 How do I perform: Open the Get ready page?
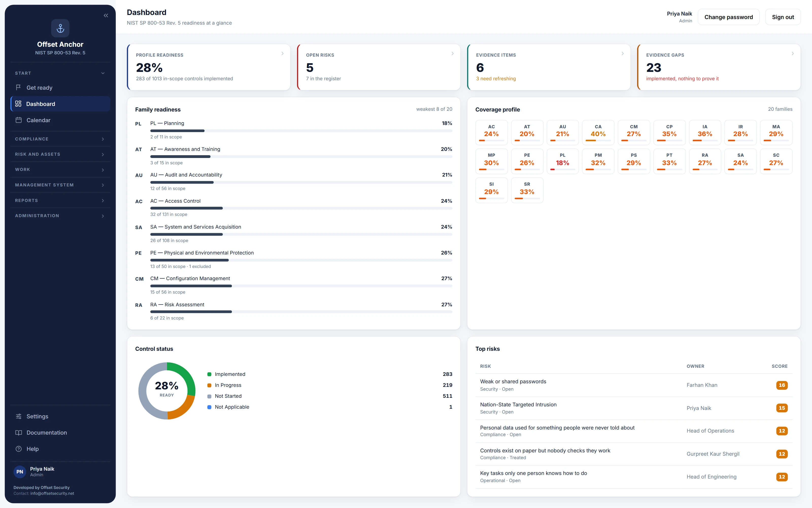(60, 88)
